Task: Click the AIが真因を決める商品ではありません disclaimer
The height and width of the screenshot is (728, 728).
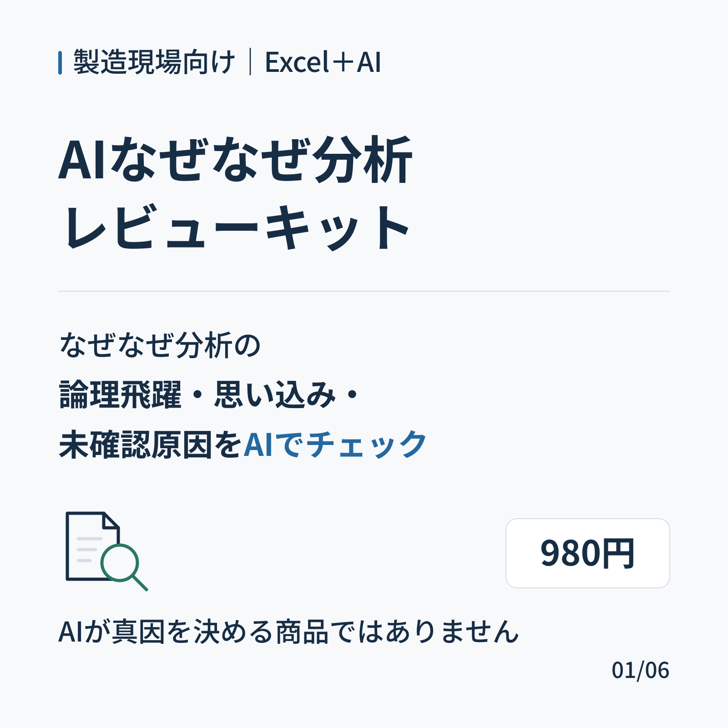Action: point(289,632)
